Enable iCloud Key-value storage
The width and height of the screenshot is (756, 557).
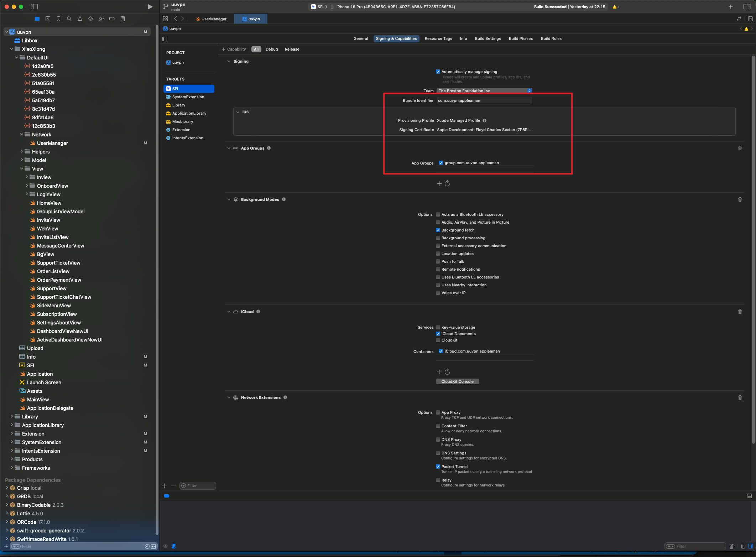click(438, 327)
